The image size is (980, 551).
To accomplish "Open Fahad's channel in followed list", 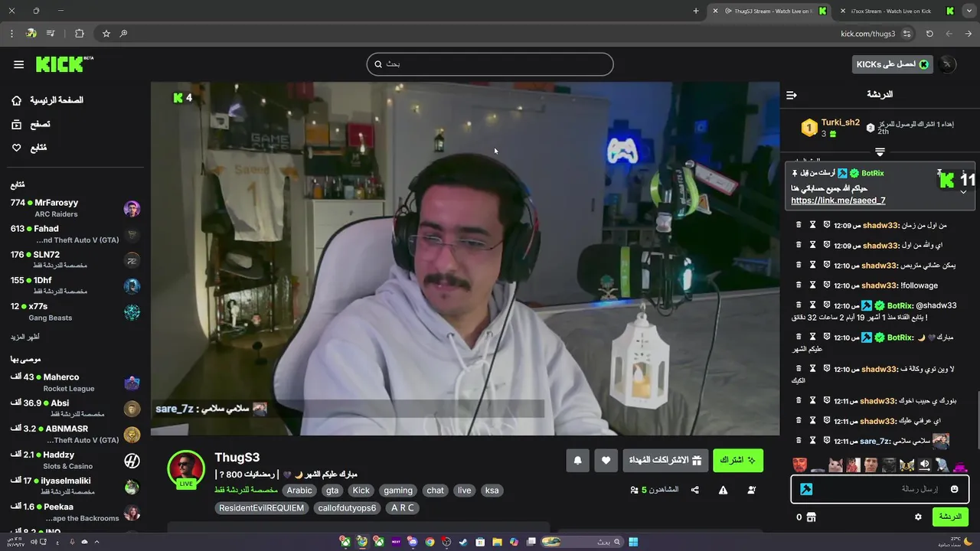I will pos(74,234).
